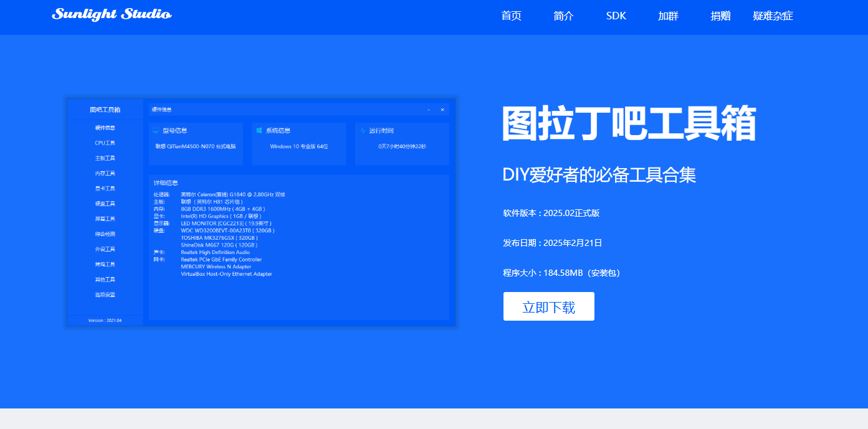Select 烤鸡工具 in the sidebar list

(105, 265)
